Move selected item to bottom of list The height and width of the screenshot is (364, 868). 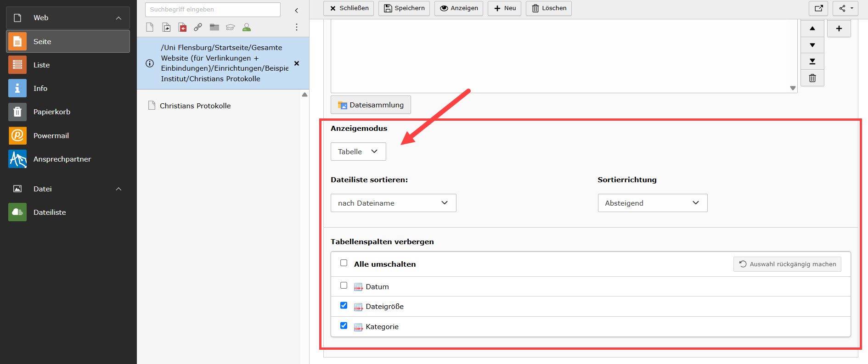coord(812,62)
